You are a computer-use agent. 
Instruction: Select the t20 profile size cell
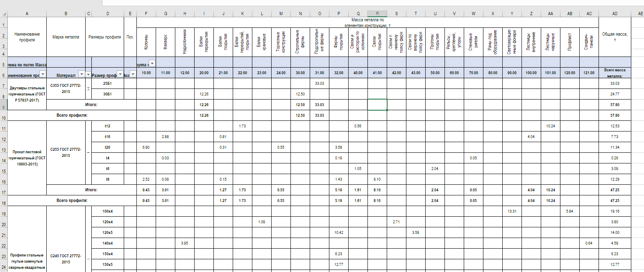click(x=107, y=147)
